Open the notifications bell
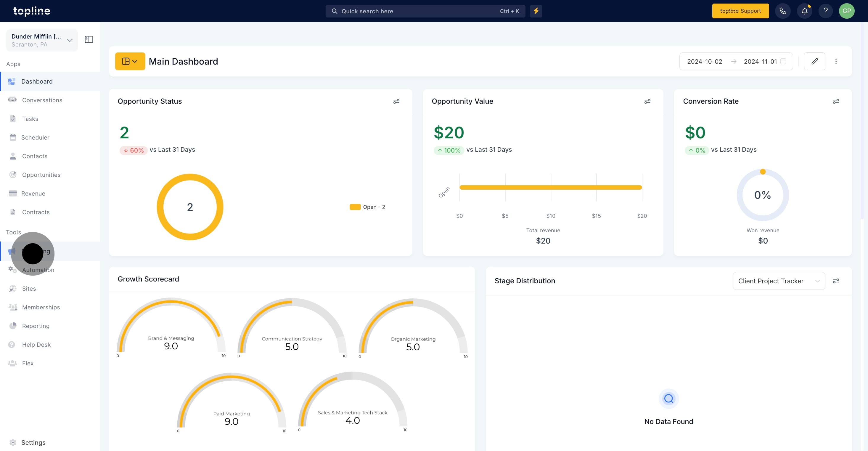Viewport: 868px width, 451px height. tap(804, 11)
